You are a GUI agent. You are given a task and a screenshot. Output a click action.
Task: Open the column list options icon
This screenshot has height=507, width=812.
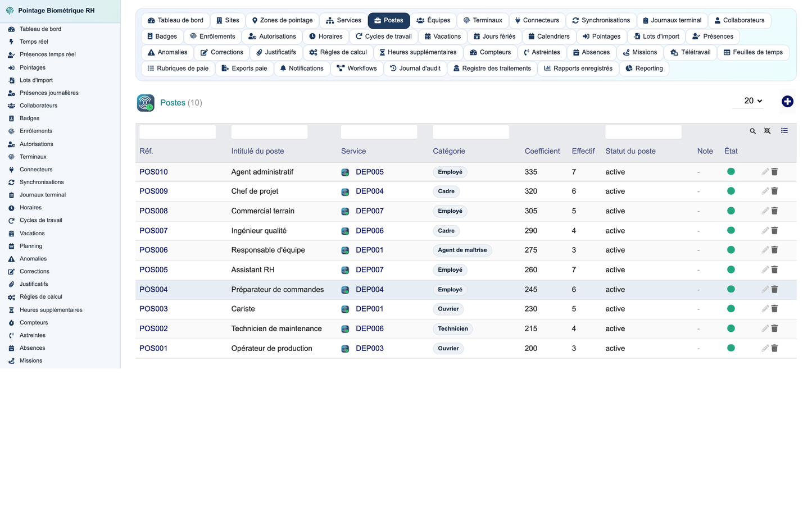(784, 131)
